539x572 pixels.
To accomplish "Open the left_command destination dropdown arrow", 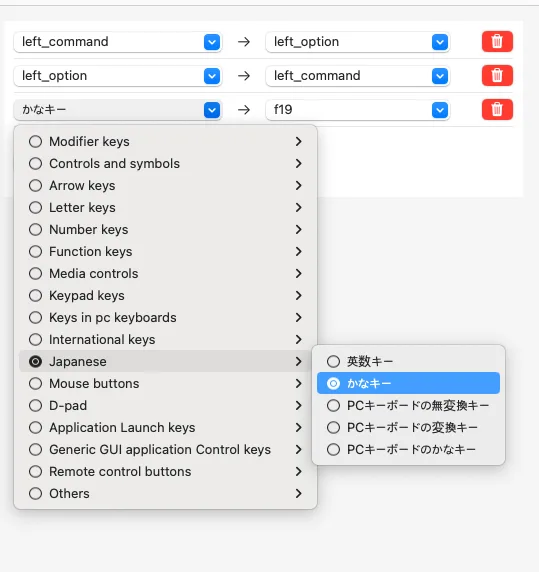I will coord(440,76).
